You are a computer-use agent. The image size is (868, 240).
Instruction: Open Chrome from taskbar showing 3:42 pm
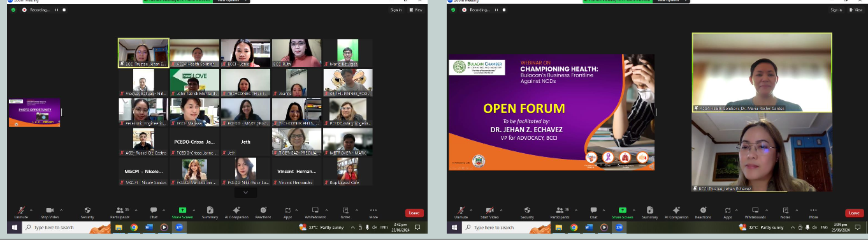tap(134, 227)
